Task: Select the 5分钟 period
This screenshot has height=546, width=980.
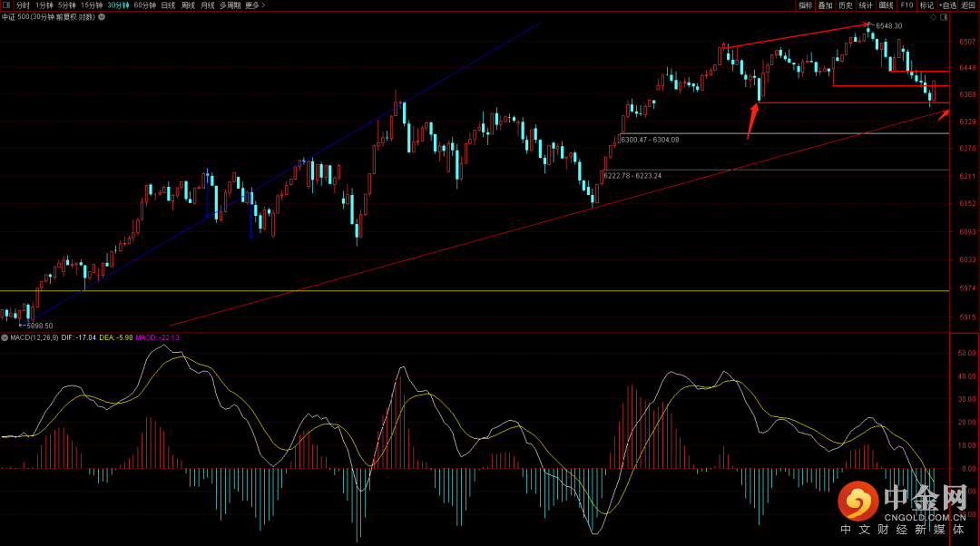Action: [x=67, y=5]
